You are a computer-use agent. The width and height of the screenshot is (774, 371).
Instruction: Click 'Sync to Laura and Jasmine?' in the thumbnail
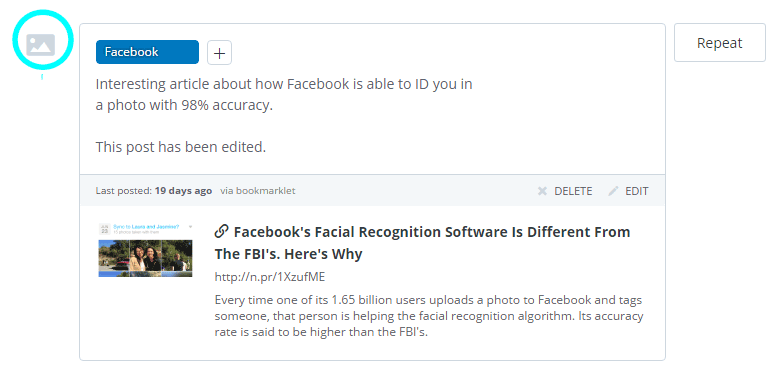(x=146, y=226)
